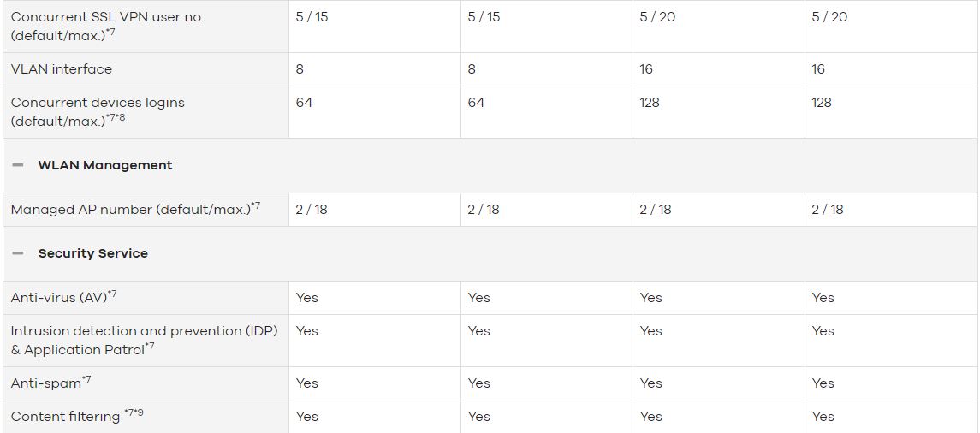Select the Concurrent SSL VPN user no. label
980x433 pixels.
point(107,17)
